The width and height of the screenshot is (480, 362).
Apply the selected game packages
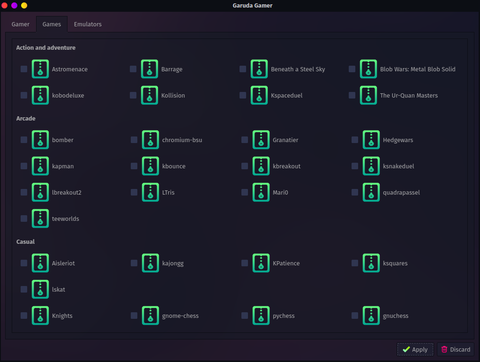(x=415, y=349)
